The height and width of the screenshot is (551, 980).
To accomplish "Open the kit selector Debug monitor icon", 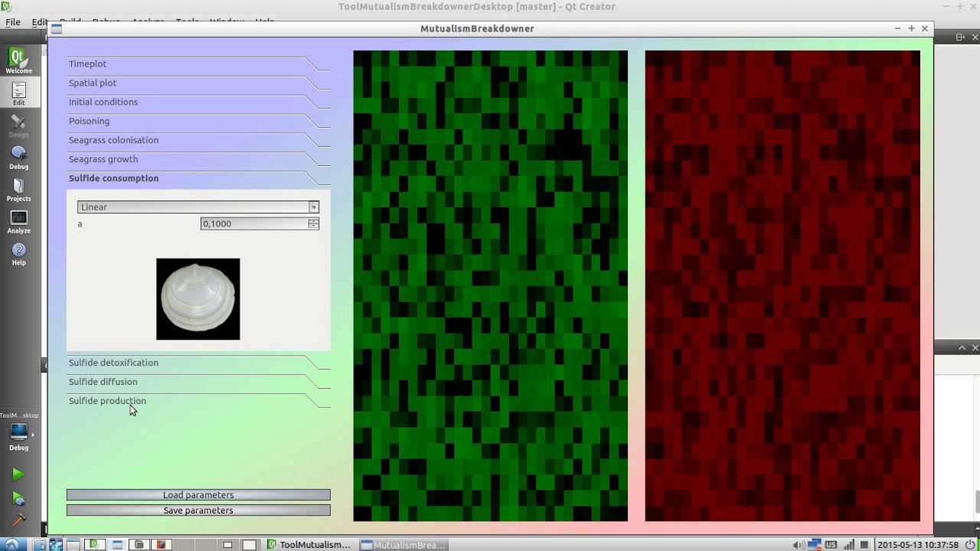I will [x=18, y=433].
